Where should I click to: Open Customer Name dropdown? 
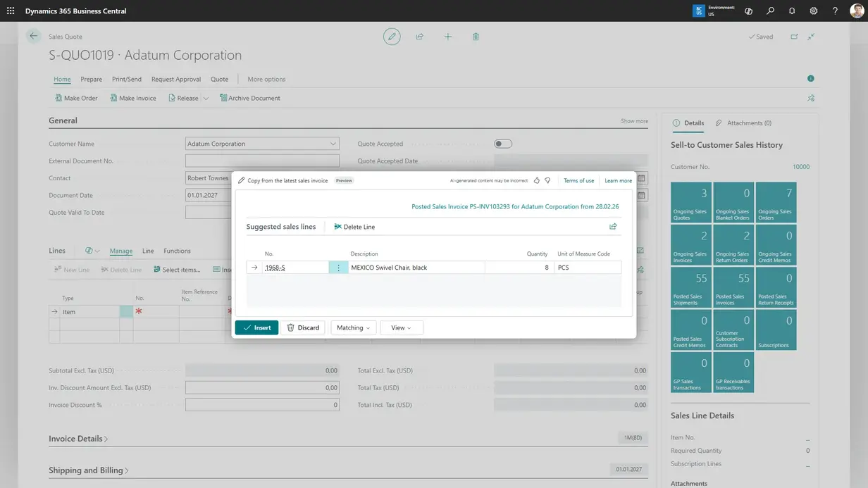click(333, 144)
